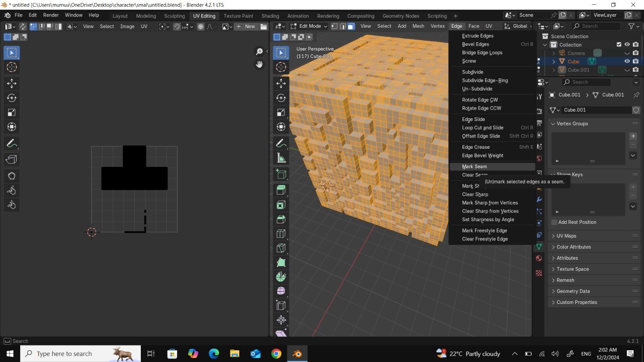
Task: Open the Edit Mode dropdown
Action: [309, 26]
